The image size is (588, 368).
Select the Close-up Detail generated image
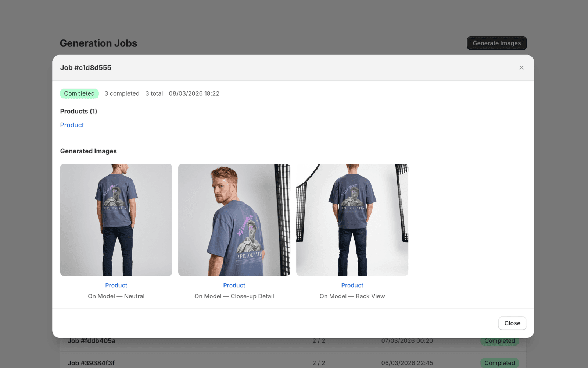click(x=234, y=220)
